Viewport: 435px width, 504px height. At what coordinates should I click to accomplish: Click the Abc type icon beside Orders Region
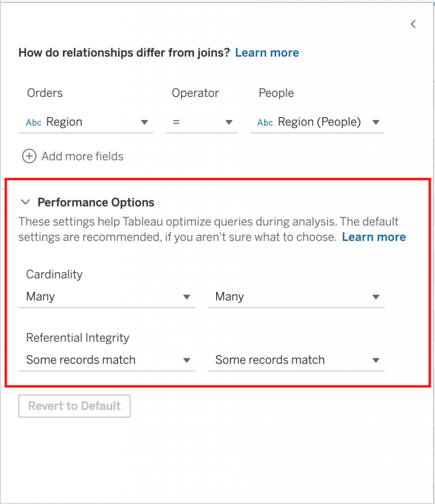point(33,123)
